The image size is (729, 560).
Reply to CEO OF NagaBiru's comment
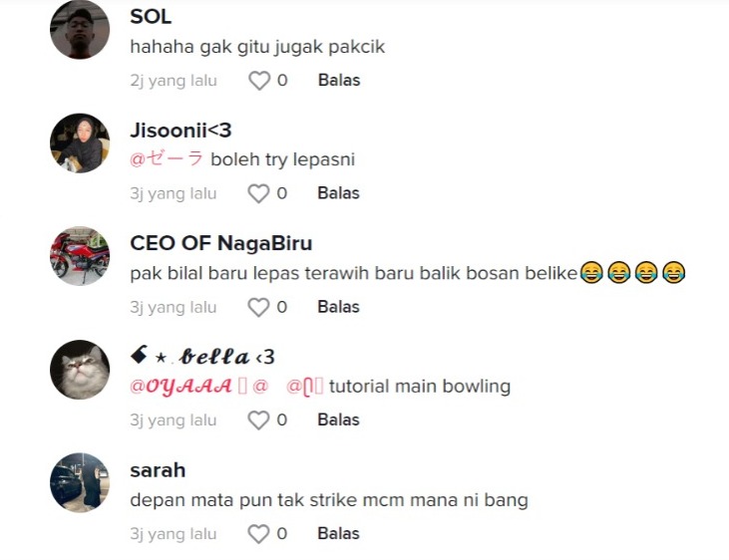[338, 307]
